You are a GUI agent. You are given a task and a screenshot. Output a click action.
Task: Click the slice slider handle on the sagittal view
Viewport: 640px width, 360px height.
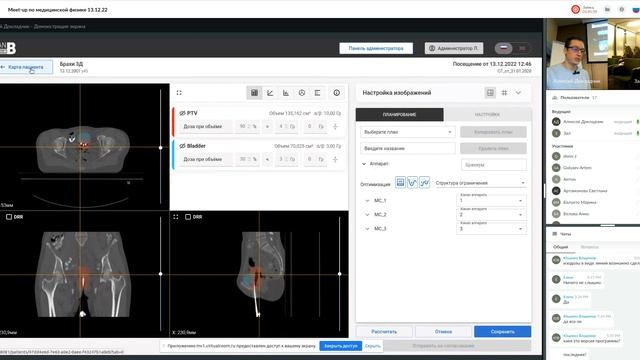click(340, 274)
